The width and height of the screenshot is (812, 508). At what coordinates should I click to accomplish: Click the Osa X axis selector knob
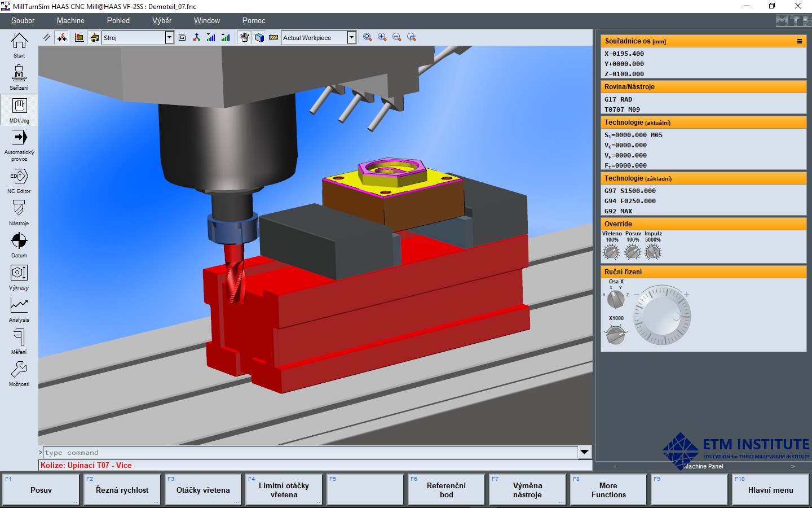615,299
